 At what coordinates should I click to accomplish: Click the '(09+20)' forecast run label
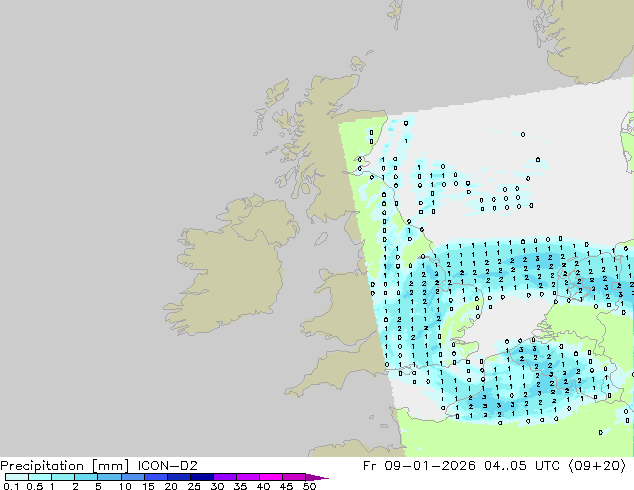tap(597, 466)
